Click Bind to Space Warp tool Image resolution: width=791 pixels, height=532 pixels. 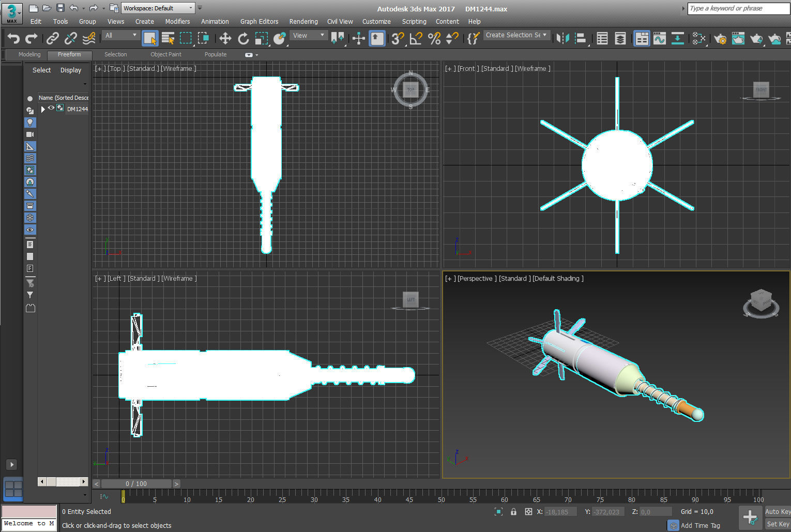89,38
